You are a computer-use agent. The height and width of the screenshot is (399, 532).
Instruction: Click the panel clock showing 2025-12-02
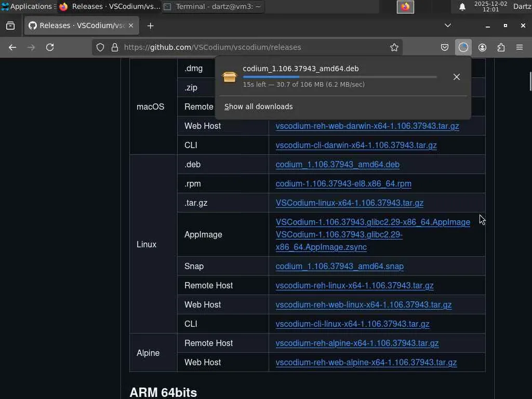[490, 6]
